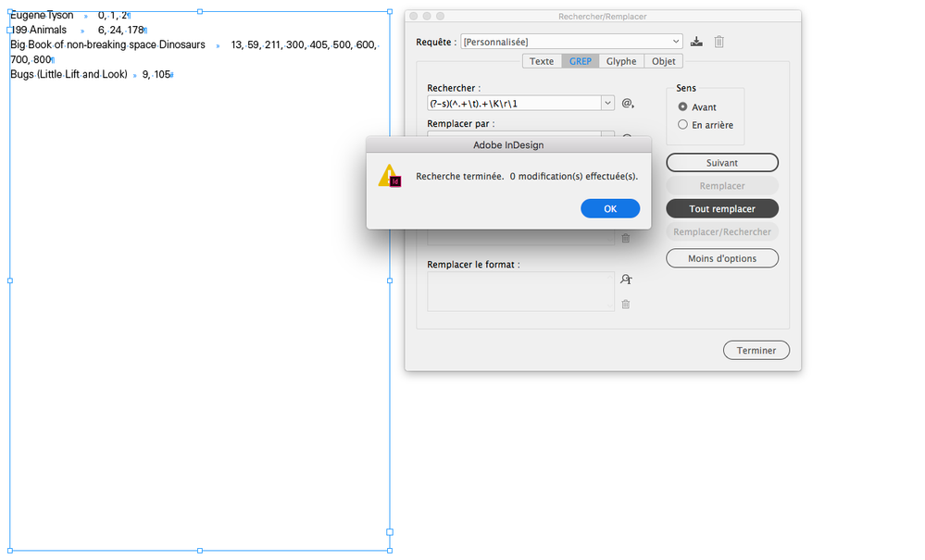
Task: Click the page numbers '9, 105'
Action: click(x=156, y=74)
